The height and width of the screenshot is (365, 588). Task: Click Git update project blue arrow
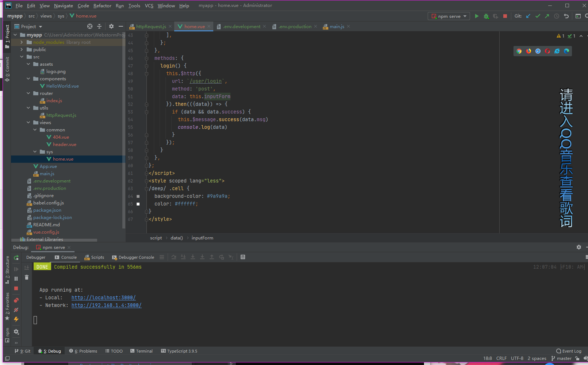528,16
